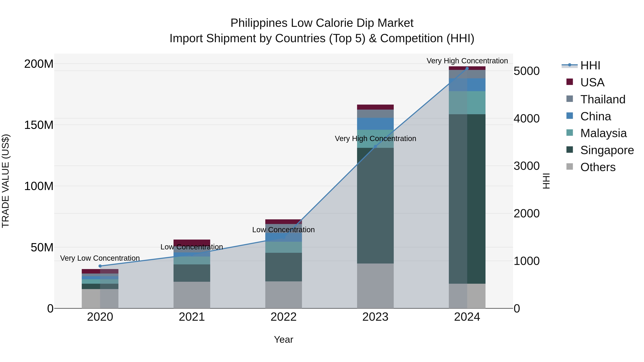Click the 'Year' x-axis title
Viewport: 644px width, 362px height.
pyautogui.click(x=284, y=339)
